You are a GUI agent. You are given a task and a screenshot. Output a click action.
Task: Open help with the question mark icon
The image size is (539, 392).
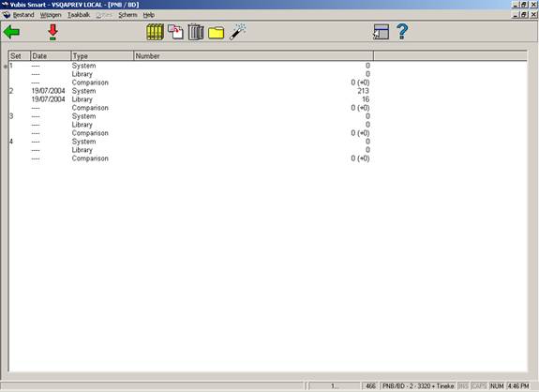click(402, 32)
